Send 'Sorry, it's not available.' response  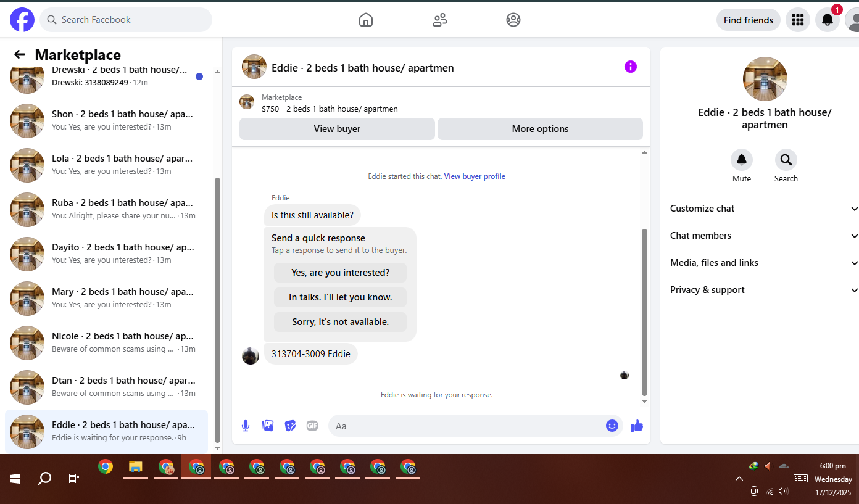[341, 322]
